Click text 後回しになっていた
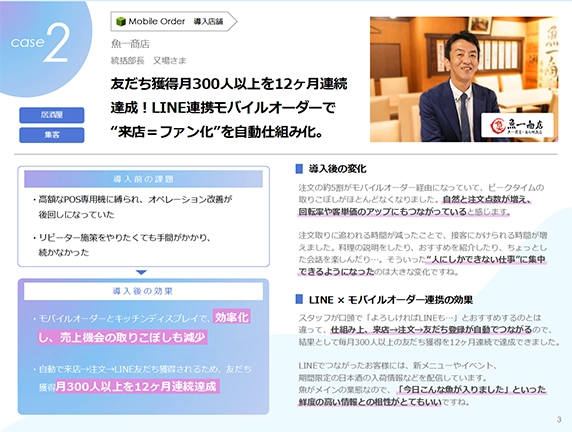This screenshot has height=432, width=572. [x=76, y=215]
